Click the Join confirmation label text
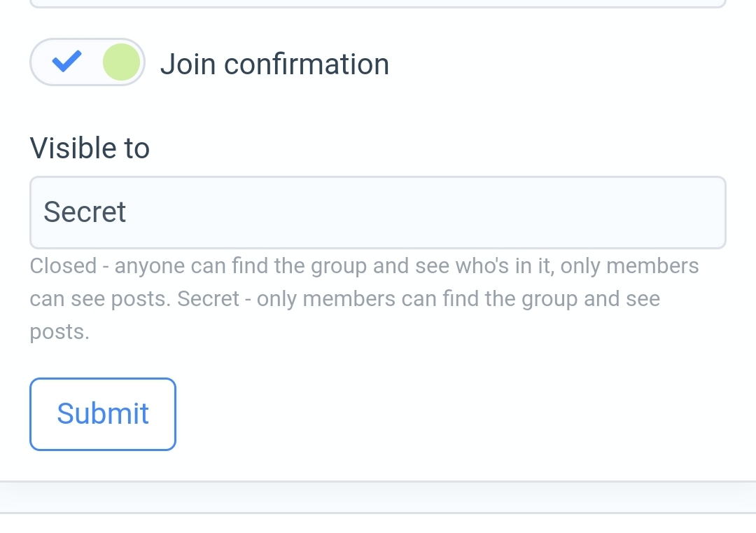756x533 pixels. [274, 64]
